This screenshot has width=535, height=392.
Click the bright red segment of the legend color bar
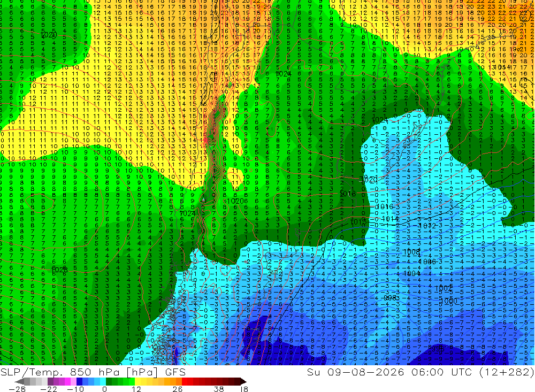coord(185,382)
